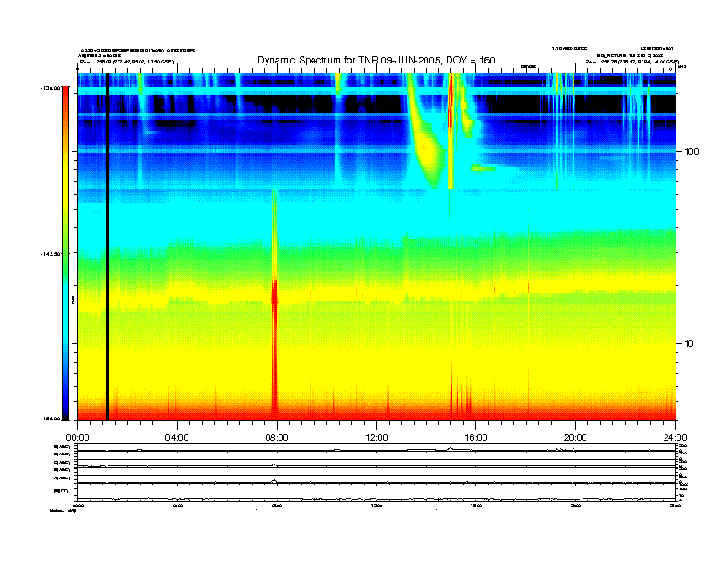The image size is (728, 563).
Task: Select the 00:00 time axis label
Action: coord(77,438)
